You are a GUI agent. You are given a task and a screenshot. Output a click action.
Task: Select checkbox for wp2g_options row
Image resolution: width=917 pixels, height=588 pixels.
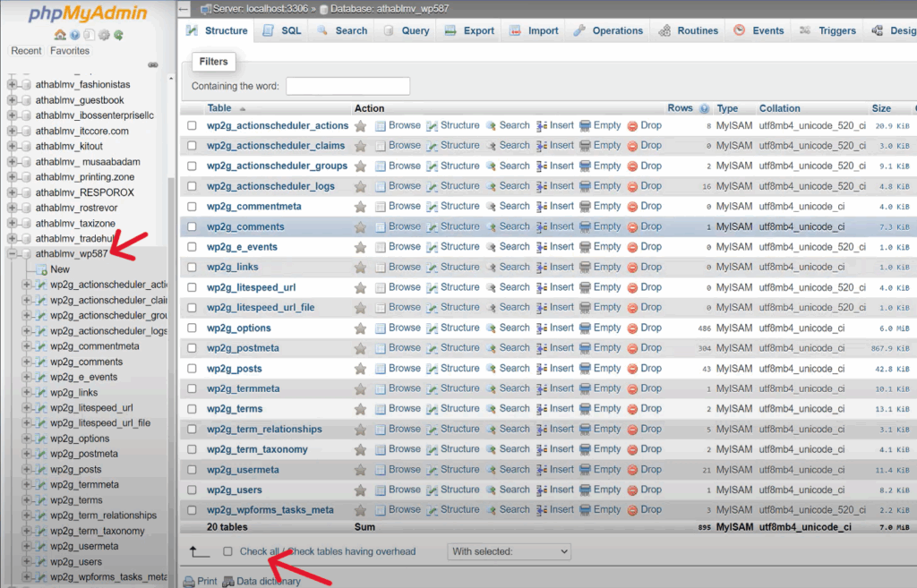(192, 328)
